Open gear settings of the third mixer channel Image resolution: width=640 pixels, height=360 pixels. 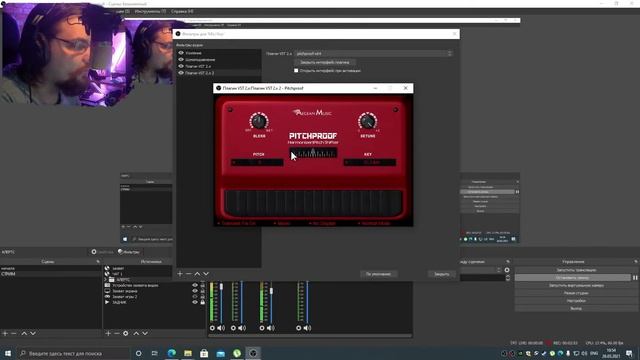262,328
